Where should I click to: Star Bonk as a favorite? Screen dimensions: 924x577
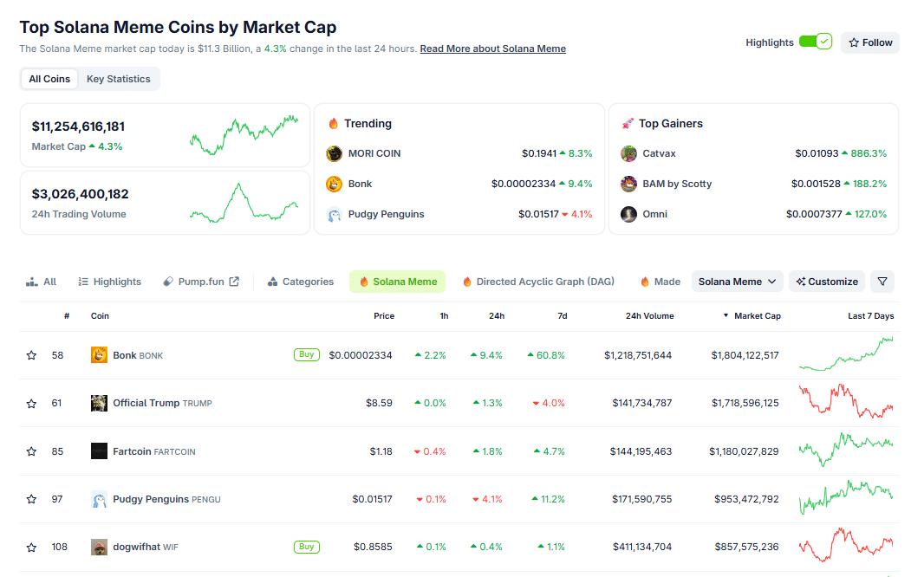[32, 355]
